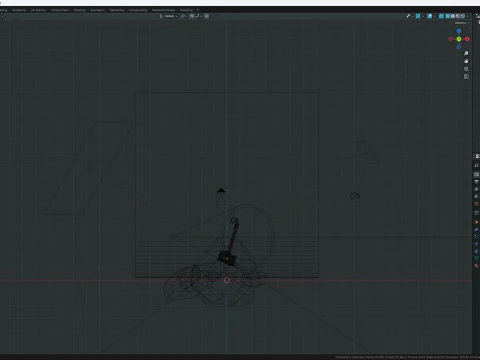This screenshot has width=480, height=360.
Task: Open the Collection properties tab
Action: [x=477, y=213]
